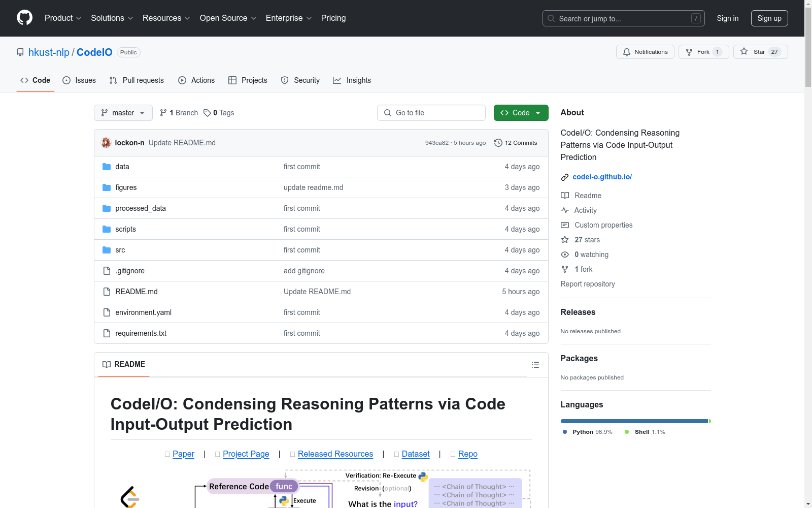The width and height of the screenshot is (812, 508).
Task: Click the Pricing link in header
Action: pos(333,18)
